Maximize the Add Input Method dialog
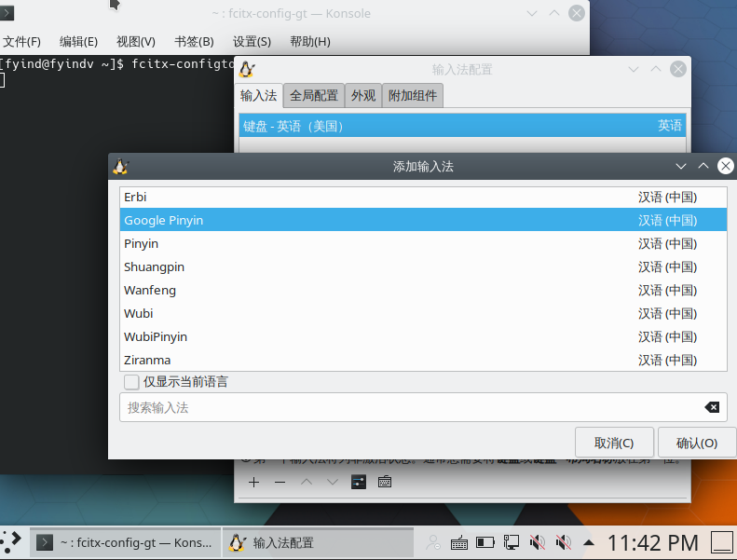 [x=703, y=166]
